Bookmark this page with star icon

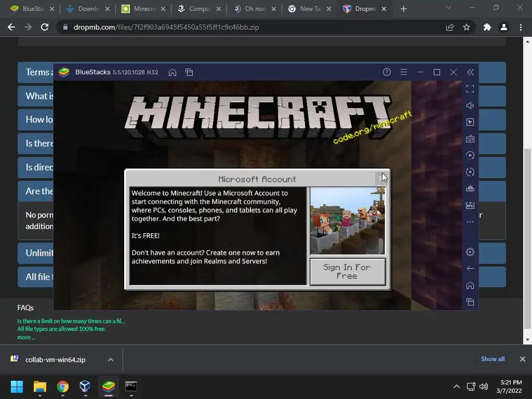(467, 27)
